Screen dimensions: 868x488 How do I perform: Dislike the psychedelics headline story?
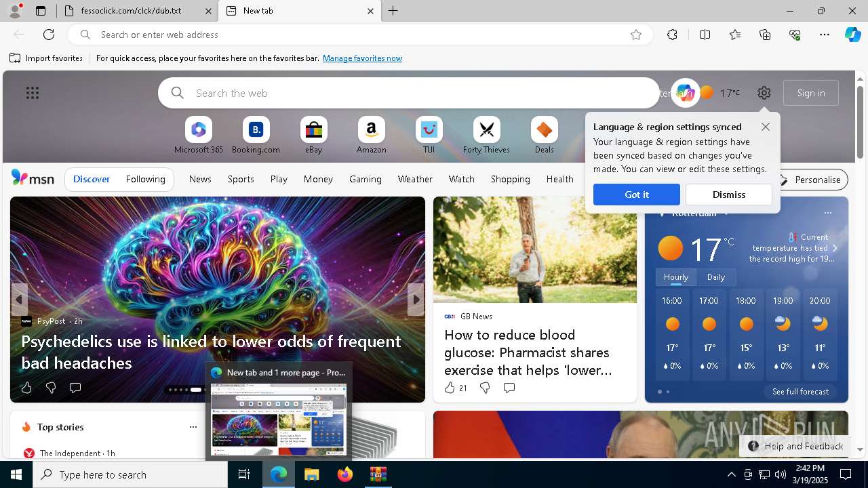pos(51,388)
